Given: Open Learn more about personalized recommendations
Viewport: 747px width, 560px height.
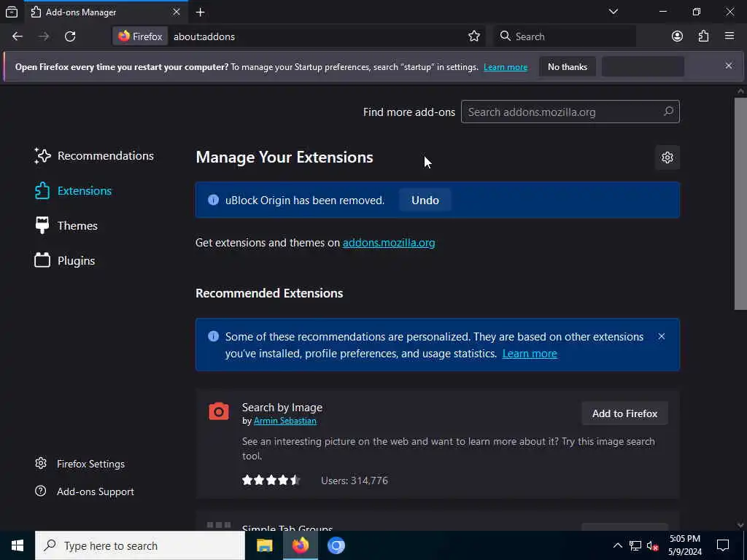Looking at the screenshot, I should pos(530,354).
